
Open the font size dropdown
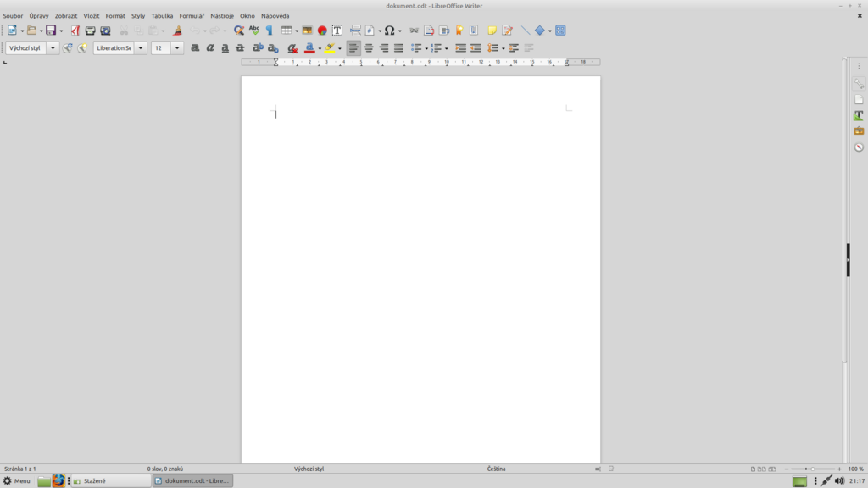click(177, 48)
